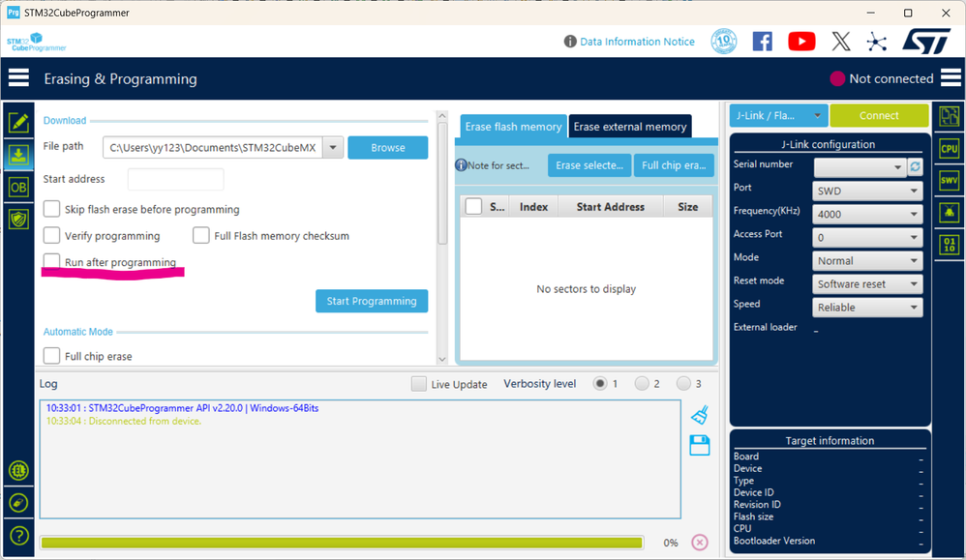Open the Frequency 4000 dropdown
Screen dimensions: 966x560
point(867,214)
